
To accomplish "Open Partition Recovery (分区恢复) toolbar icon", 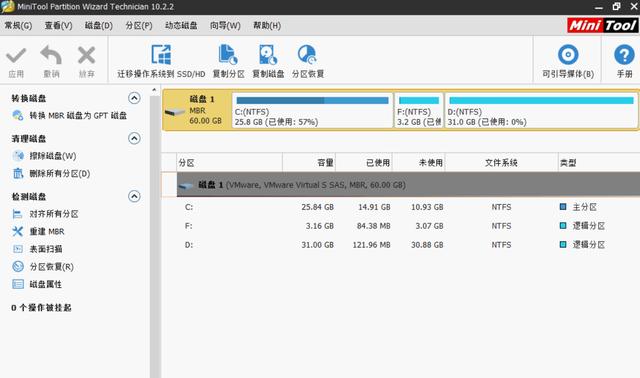I will click(x=308, y=61).
